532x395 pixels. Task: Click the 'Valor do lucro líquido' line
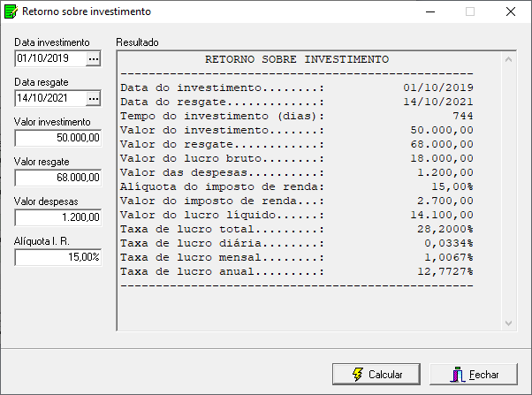point(297,215)
